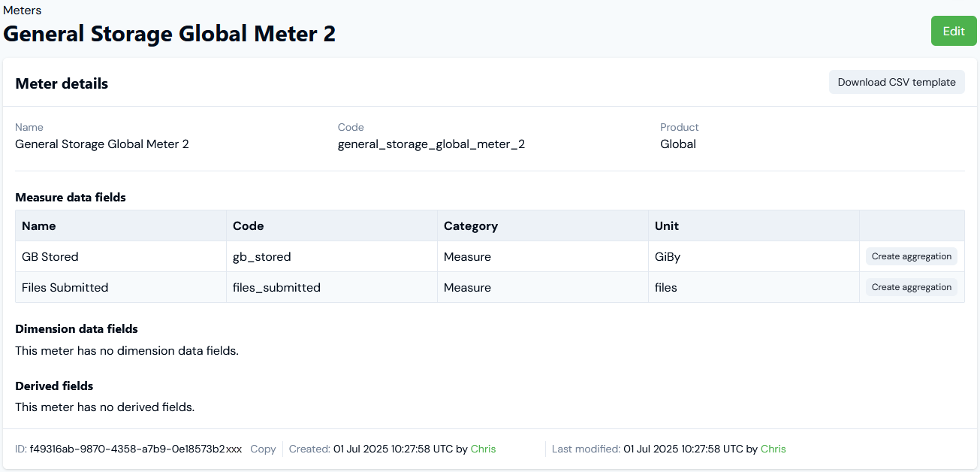Select the 'Files Submitted' name cell
Viewport: 980px width, 472px height.
pyautogui.click(x=120, y=287)
